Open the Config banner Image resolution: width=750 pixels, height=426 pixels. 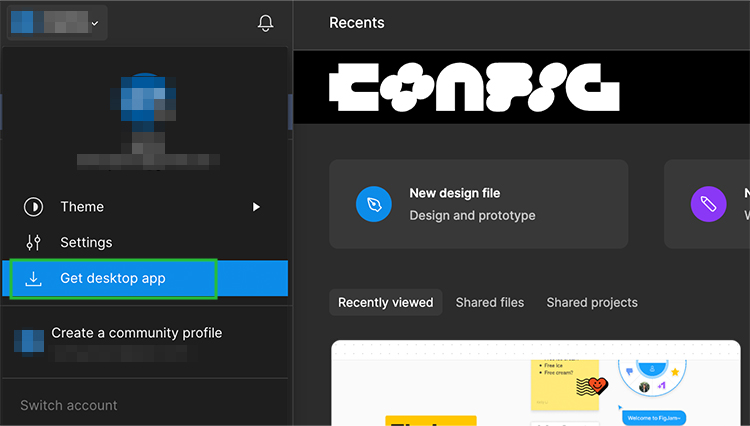click(x=521, y=87)
